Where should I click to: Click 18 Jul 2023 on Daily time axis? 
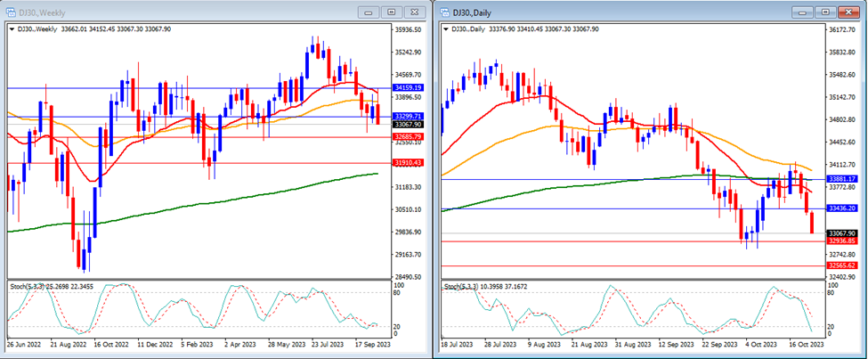pos(458,344)
